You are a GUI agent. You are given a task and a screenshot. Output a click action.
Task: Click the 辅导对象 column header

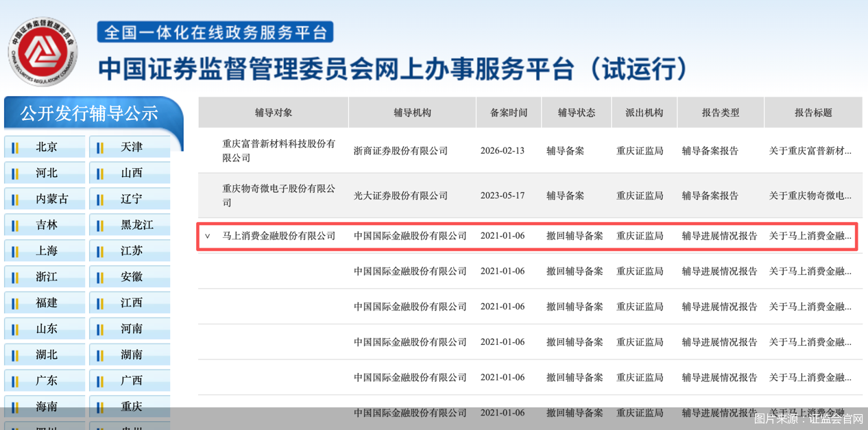point(274,112)
